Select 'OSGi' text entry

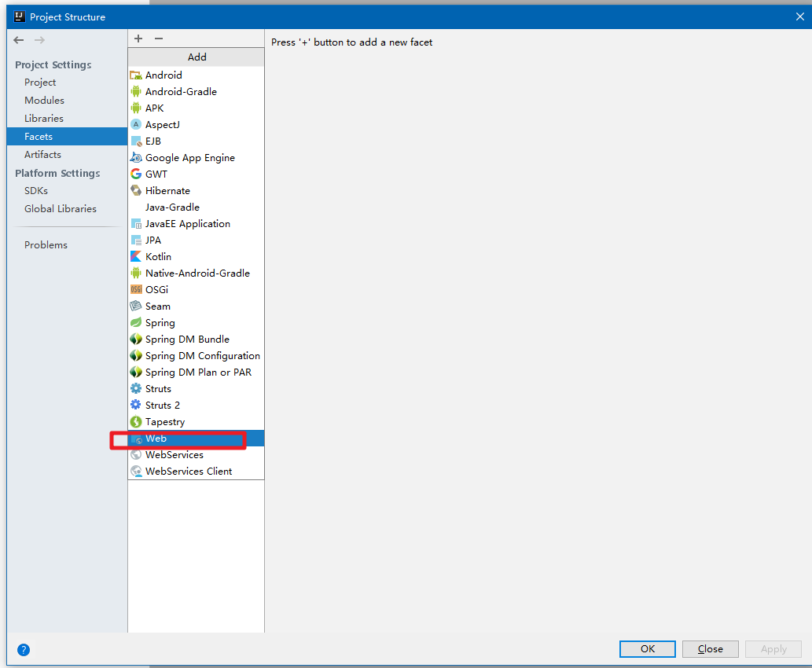coord(156,289)
